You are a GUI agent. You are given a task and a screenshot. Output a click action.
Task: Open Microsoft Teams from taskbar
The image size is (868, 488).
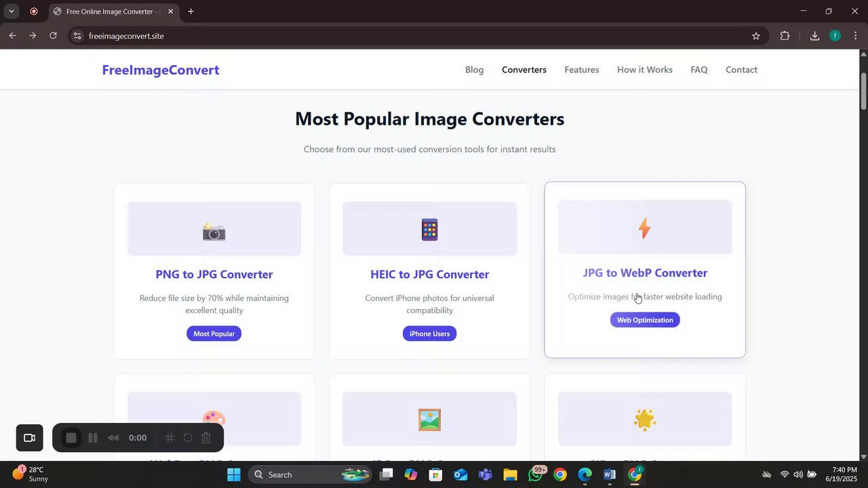coord(485,474)
